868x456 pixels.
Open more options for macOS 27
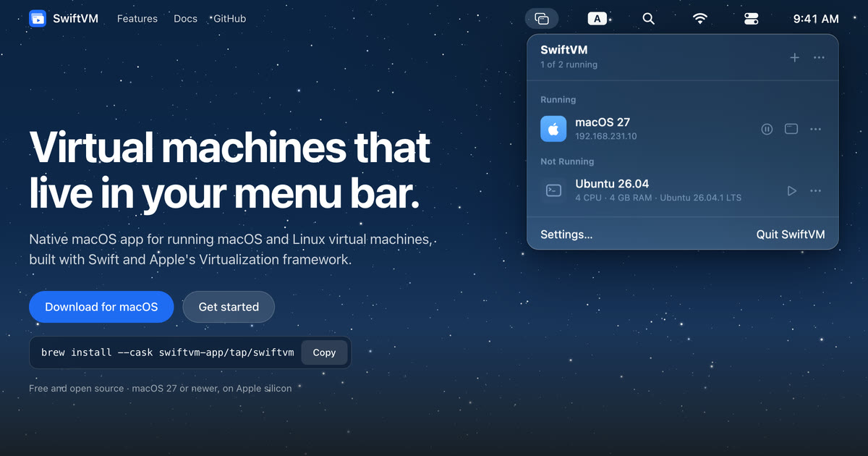pyautogui.click(x=816, y=129)
